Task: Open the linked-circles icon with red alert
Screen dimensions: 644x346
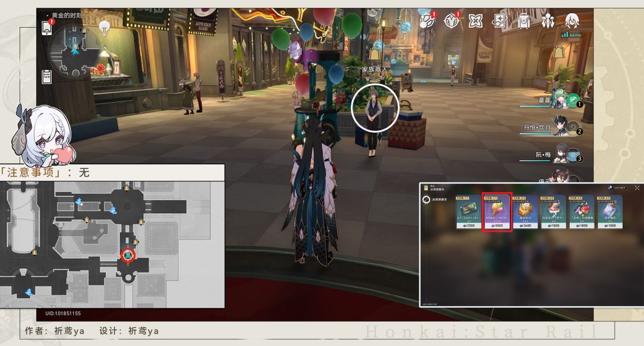Action: point(427,20)
